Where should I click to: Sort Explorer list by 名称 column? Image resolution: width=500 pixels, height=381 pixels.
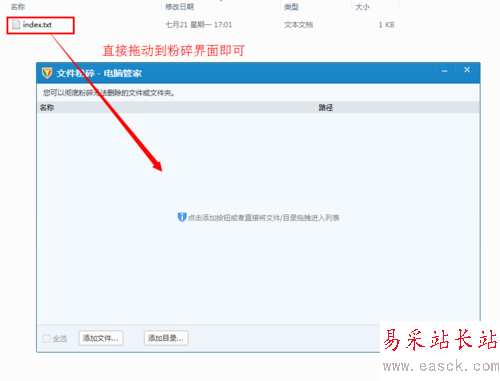point(18,7)
